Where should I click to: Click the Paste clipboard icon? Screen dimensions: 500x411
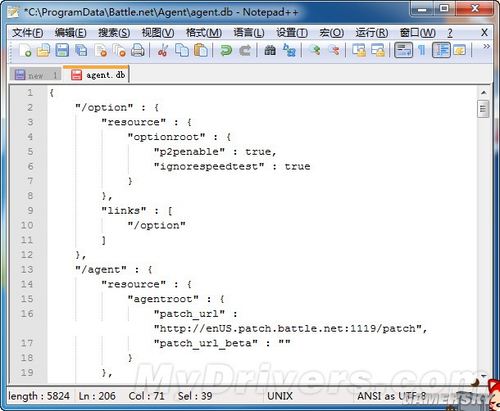(x=201, y=51)
